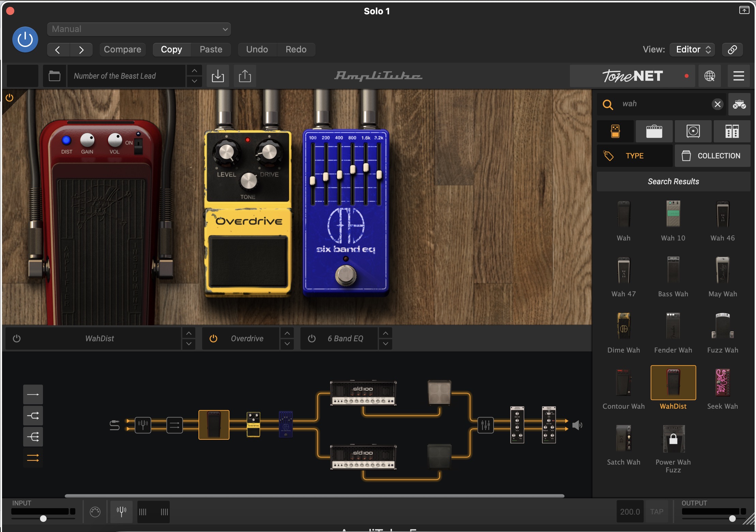
Task: Click the save preset download icon
Action: 218,76
